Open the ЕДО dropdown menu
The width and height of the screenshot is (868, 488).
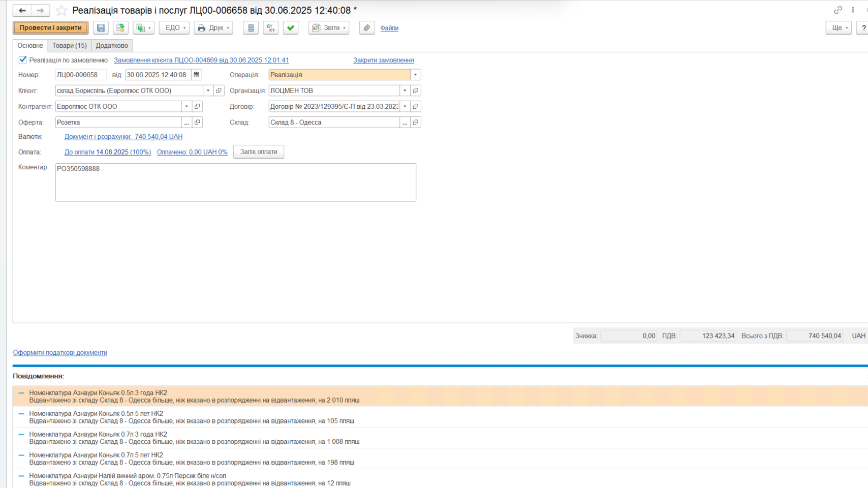(x=174, y=28)
